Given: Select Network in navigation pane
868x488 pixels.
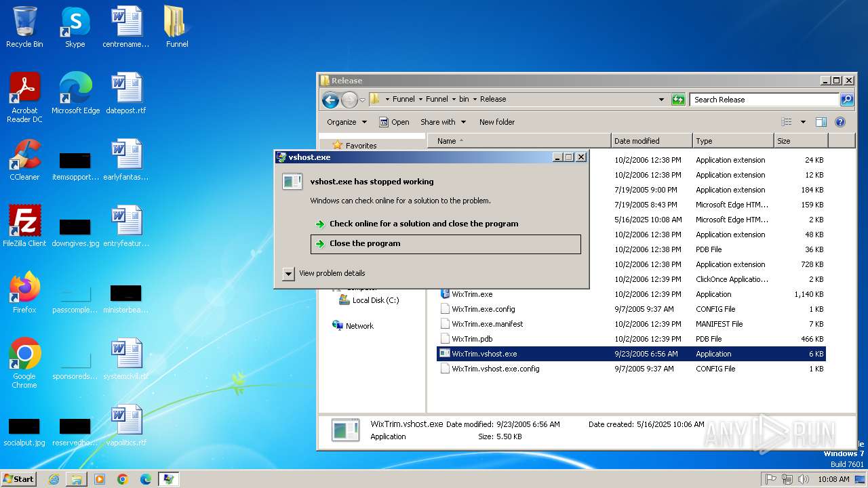Looking at the screenshot, I should tap(359, 326).
